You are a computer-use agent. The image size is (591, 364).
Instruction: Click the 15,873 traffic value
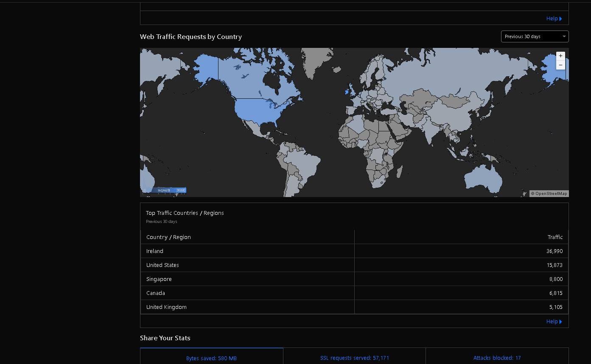555,265
